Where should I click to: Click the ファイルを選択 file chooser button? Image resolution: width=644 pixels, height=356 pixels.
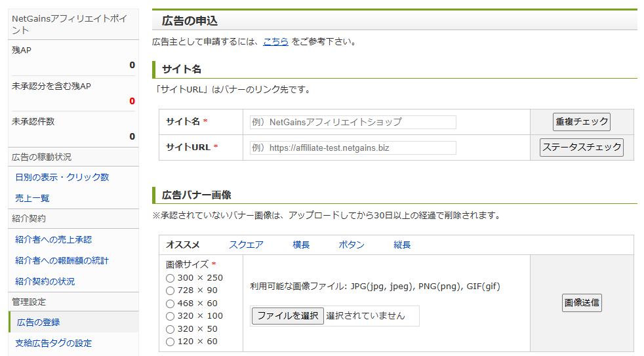[x=288, y=316]
